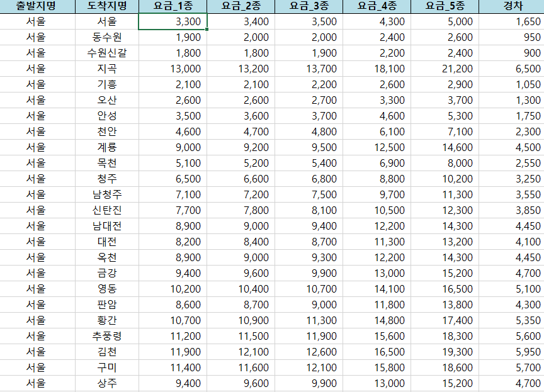544x392 pixels.
Task: Select the 신탄진 destination cell
Action: [x=107, y=210]
